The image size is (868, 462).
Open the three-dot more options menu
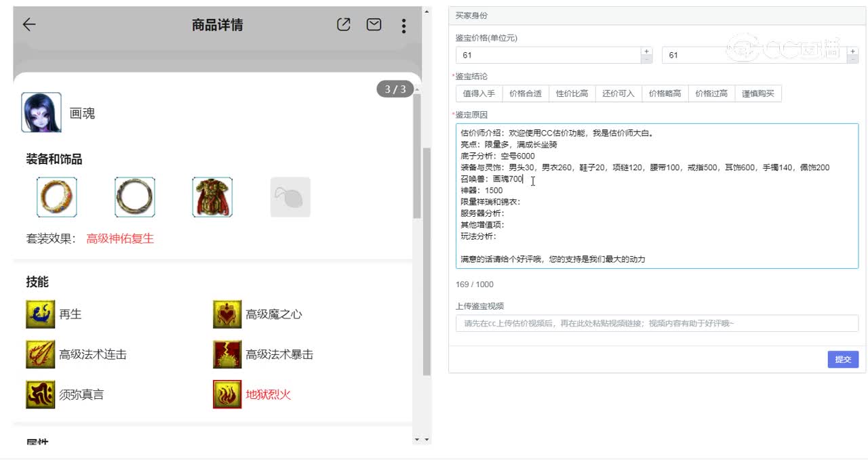(x=403, y=26)
